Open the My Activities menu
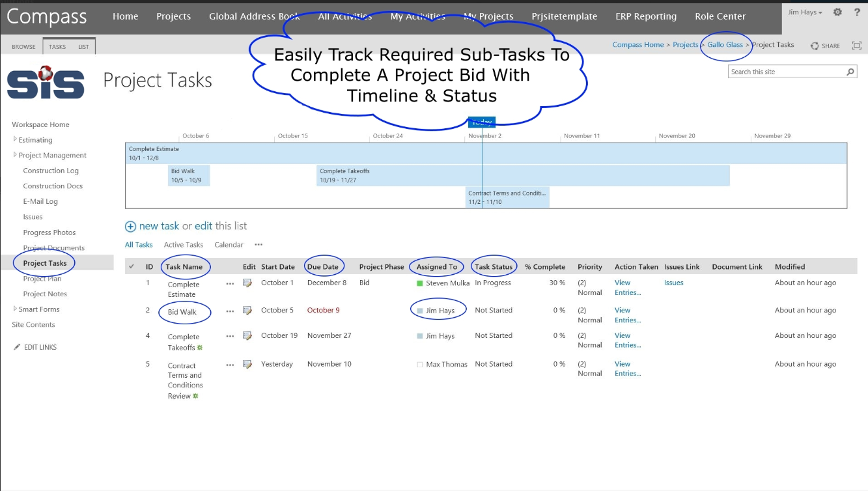Viewport: 868px width, 491px height. (x=417, y=16)
